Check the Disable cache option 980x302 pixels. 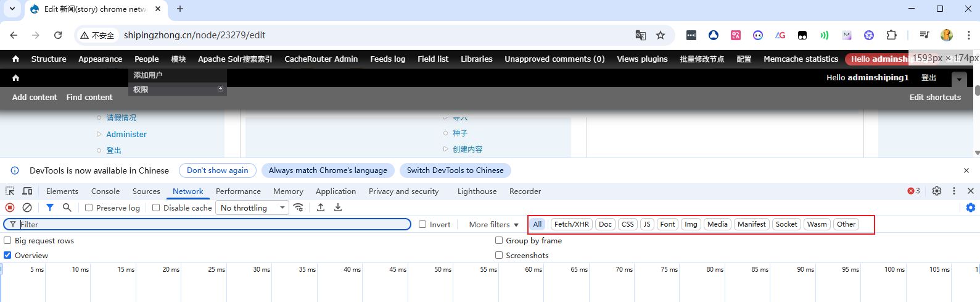click(156, 208)
